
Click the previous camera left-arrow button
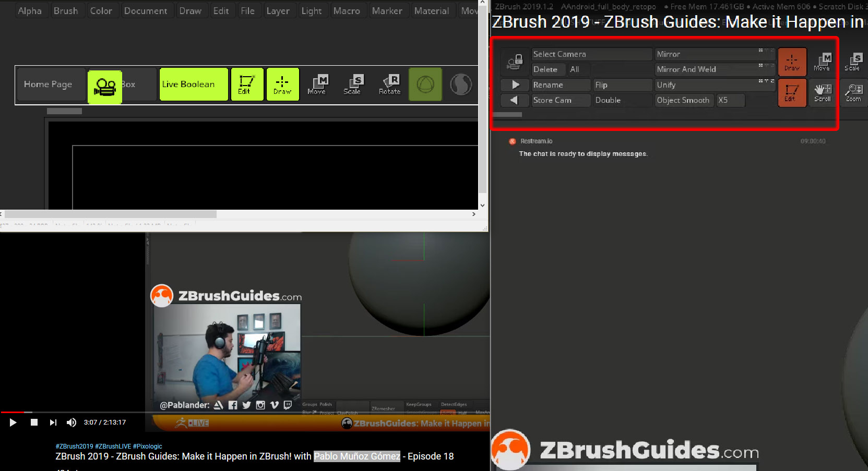515,100
